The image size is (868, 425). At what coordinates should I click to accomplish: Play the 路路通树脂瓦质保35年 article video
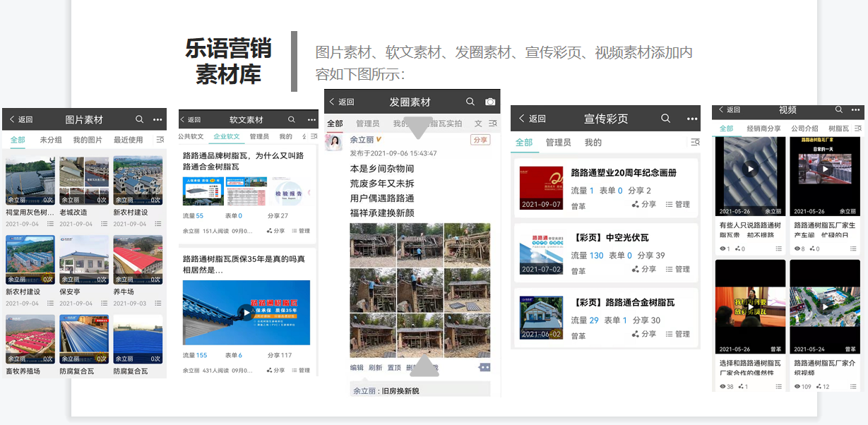point(246,312)
